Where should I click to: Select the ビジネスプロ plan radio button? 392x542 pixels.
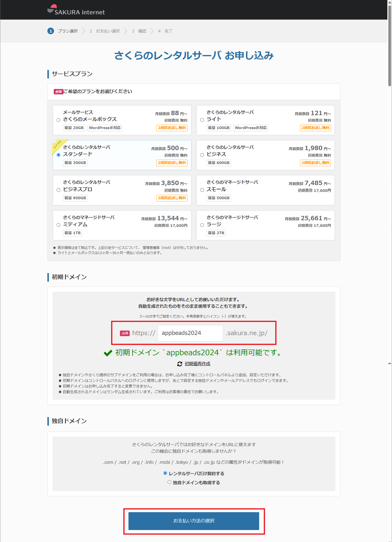(x=58, y=190)
